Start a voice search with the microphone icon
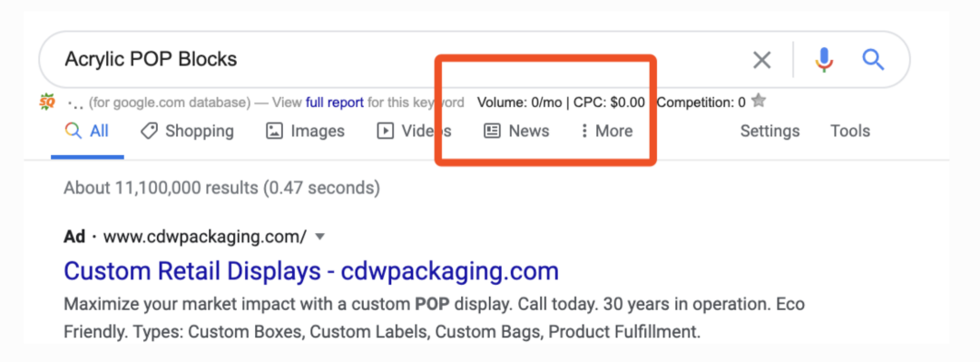 click(824, 60)
